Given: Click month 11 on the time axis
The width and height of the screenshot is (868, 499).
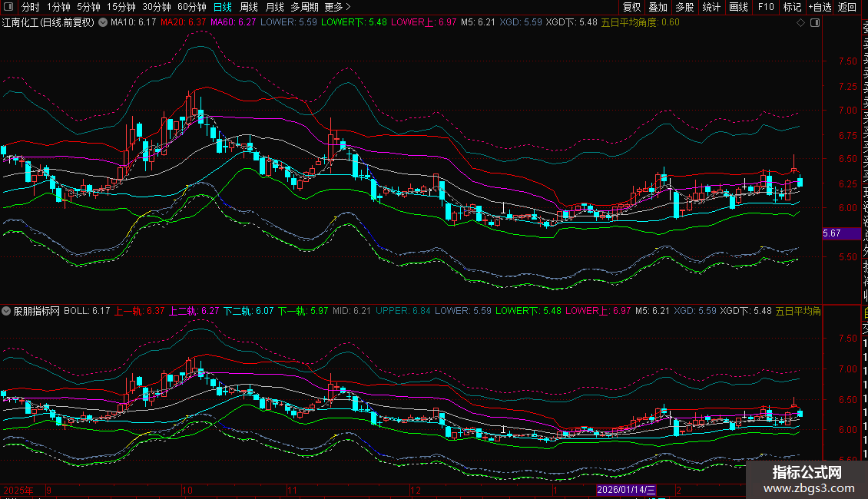Looking at the screenshot, I should tap(293, 490).
